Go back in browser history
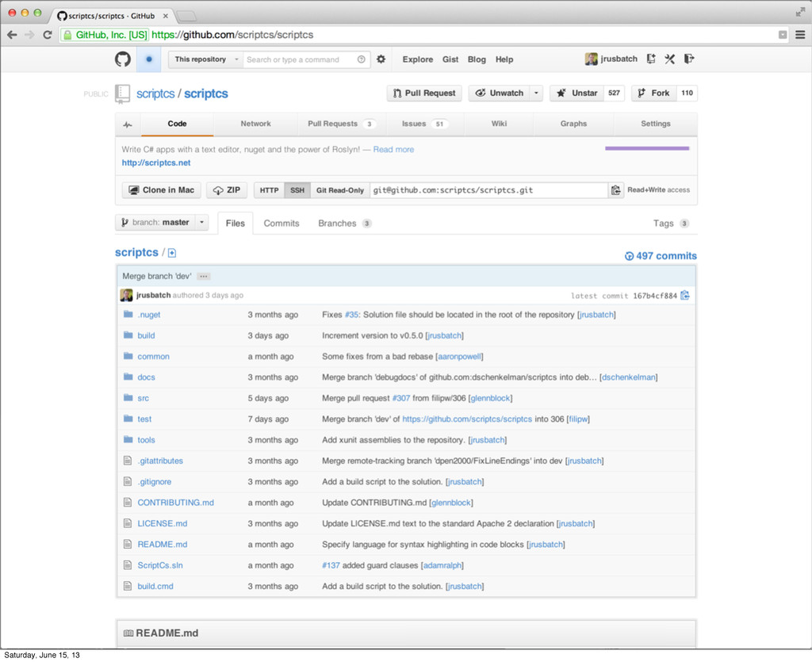Screen dimensions: 812x662 [12, 35]
